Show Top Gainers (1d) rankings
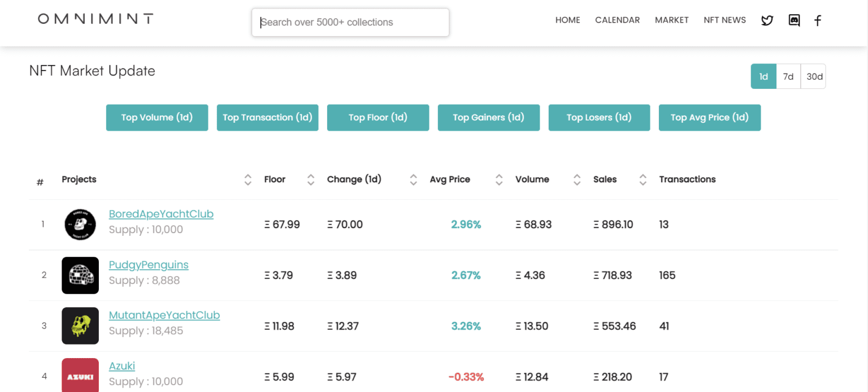 coord(488,118)
